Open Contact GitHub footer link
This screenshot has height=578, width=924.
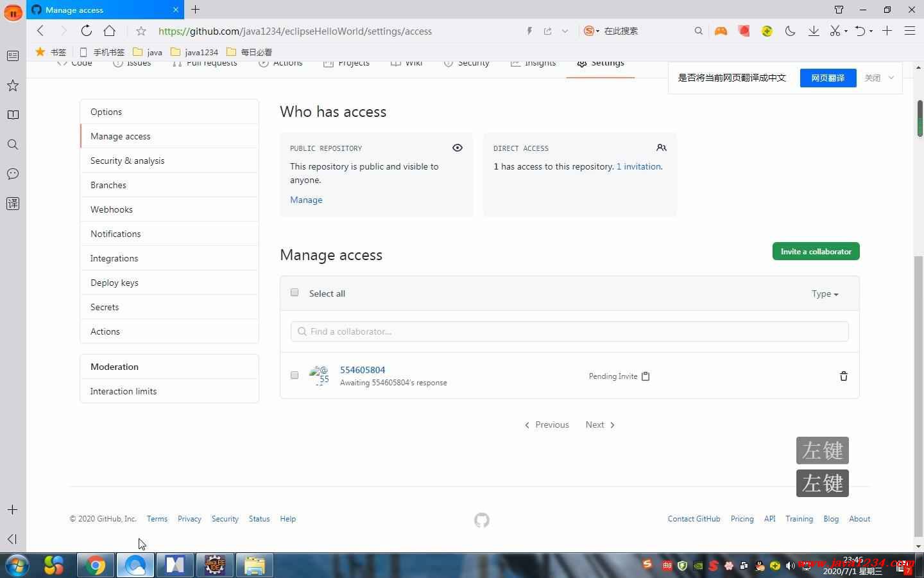[x=694, y=519]
